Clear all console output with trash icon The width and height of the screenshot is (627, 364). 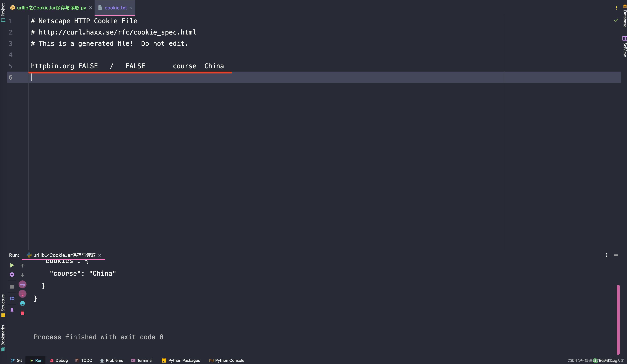click(x=22, y=313)
